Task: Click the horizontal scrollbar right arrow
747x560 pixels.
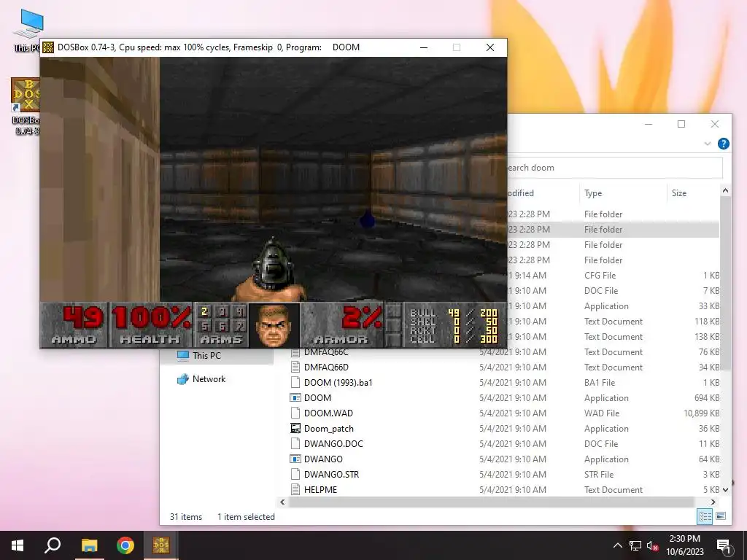Action: pos(713,502)
